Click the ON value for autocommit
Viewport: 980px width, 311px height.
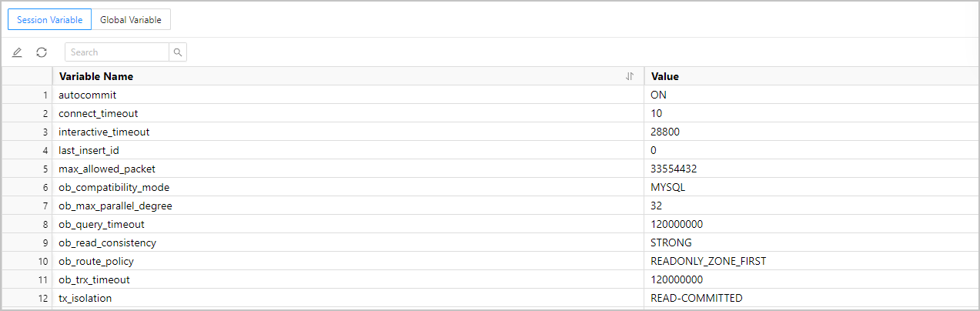659,95
